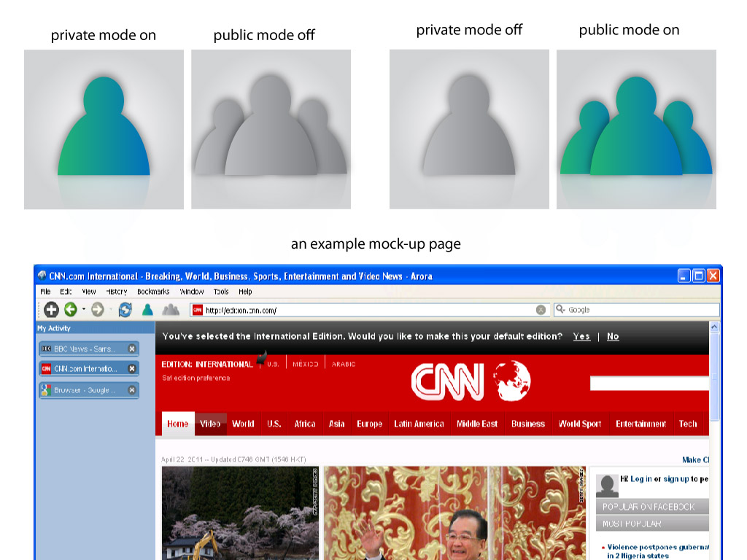Image resolution: width=747 pixels, height=560 pixels.
Task: Toggle private mode in the toolbar
Action: coord(147,310)
